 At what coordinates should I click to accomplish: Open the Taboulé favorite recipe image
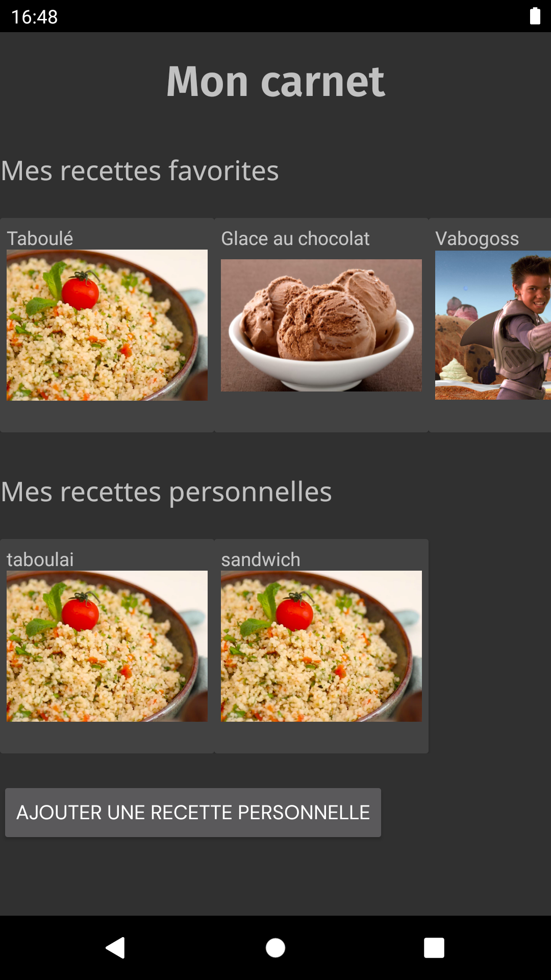107,325
